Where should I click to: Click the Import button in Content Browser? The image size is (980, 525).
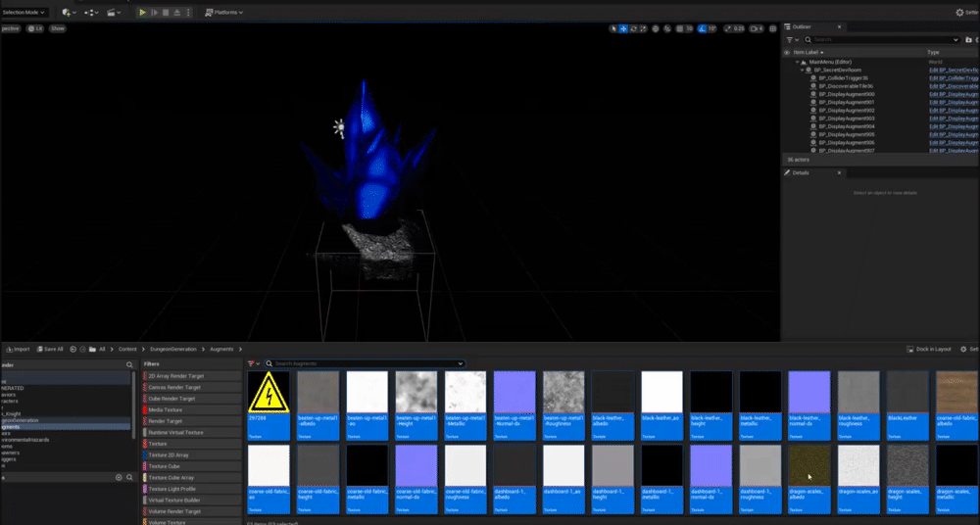point(18,350)
